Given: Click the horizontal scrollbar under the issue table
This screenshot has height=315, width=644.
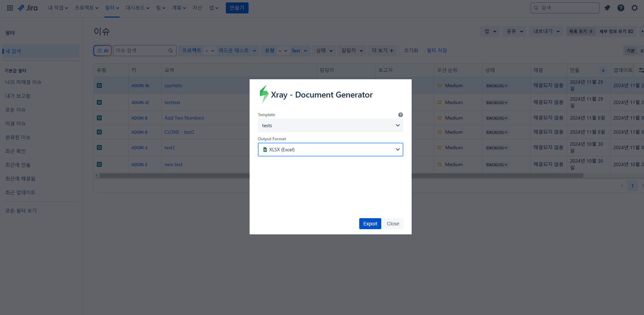Looking at the screenshot, I should (341, 176).
